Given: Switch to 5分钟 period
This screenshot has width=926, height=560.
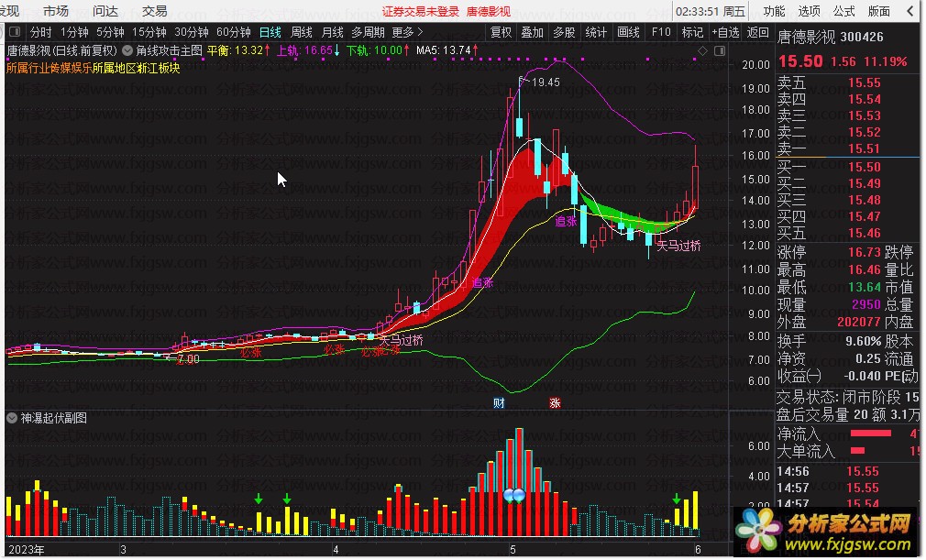Looking at the screenshot, I should click(110, 32).
